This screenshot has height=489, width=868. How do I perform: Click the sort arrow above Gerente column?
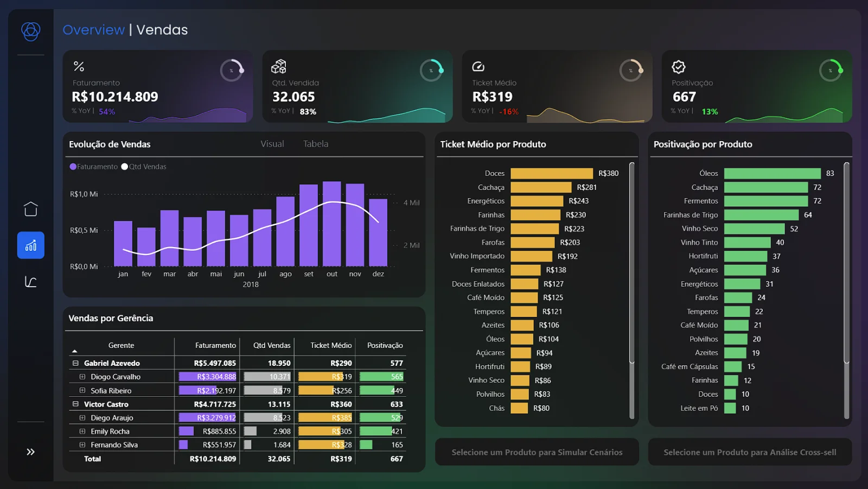(x=75, y=351)
